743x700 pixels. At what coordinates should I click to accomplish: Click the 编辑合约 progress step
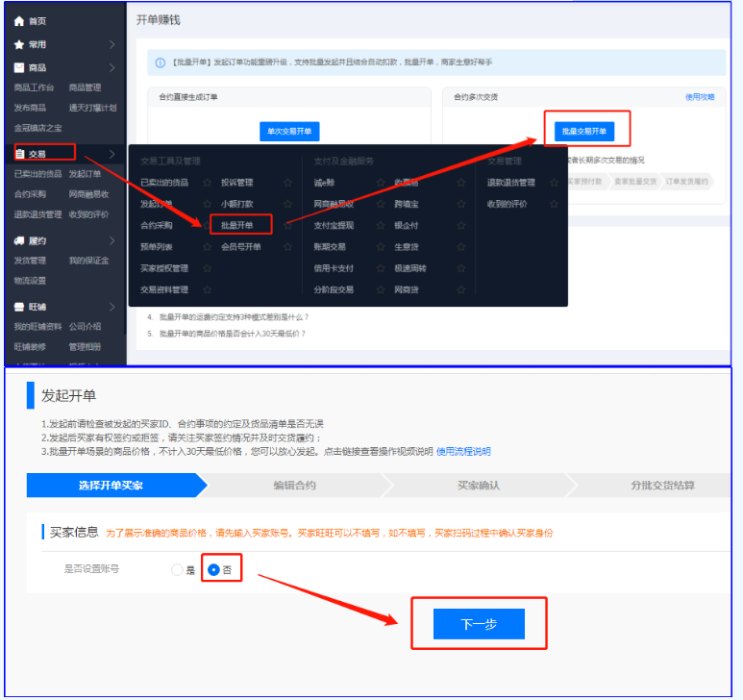pos(294,485)
